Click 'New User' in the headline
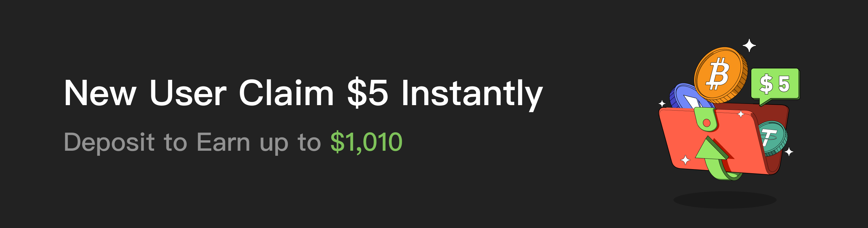The height and width of the screenshot is (228, 868). [145, 93]
